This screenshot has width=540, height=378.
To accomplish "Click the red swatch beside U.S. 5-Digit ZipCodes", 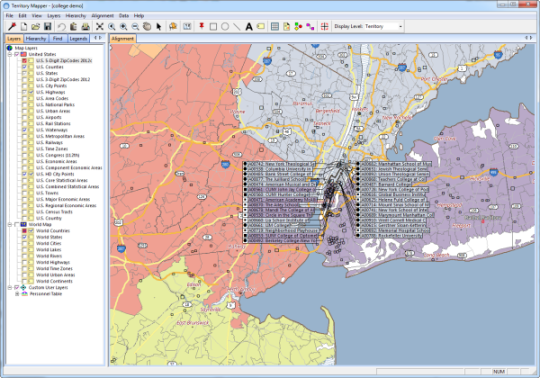I will point(24,61).
